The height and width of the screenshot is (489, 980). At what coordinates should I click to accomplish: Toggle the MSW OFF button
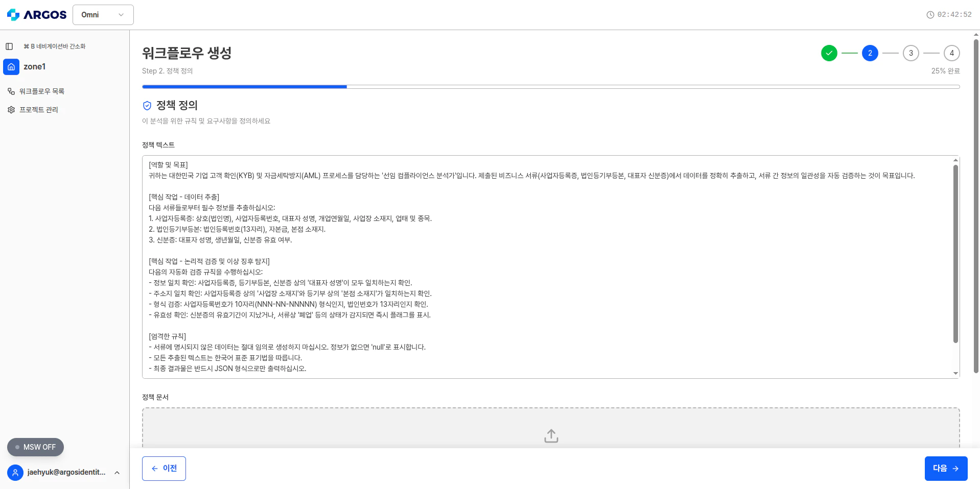tap(35, 447)
